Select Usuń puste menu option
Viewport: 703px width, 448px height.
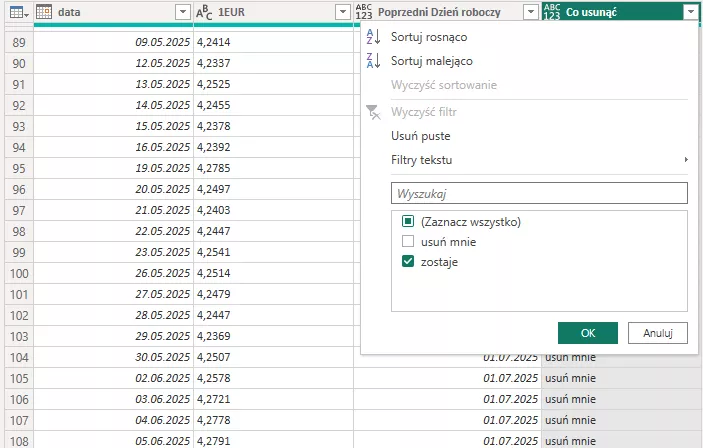tap(420, 136)
